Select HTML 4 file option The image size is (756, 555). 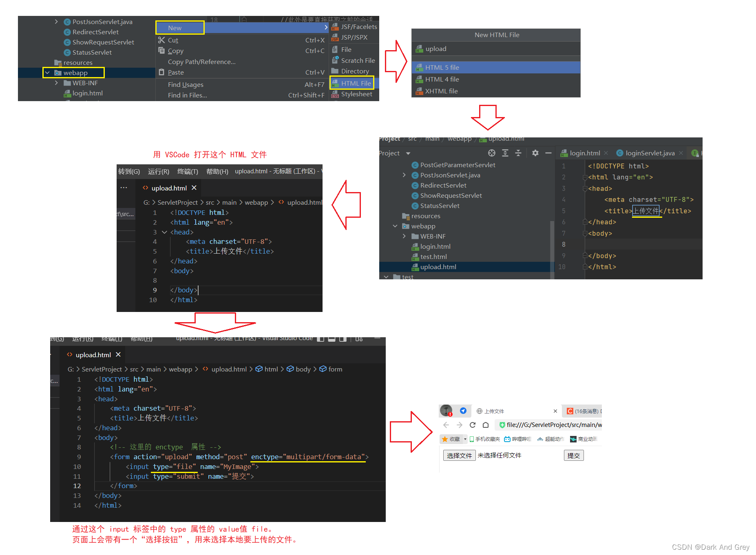click(x=496, y=79)
